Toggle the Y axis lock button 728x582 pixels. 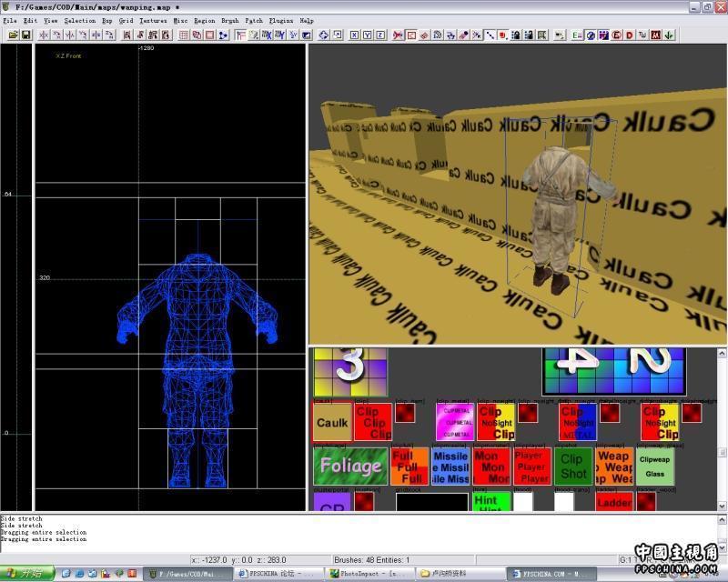(x=368, y=35)
